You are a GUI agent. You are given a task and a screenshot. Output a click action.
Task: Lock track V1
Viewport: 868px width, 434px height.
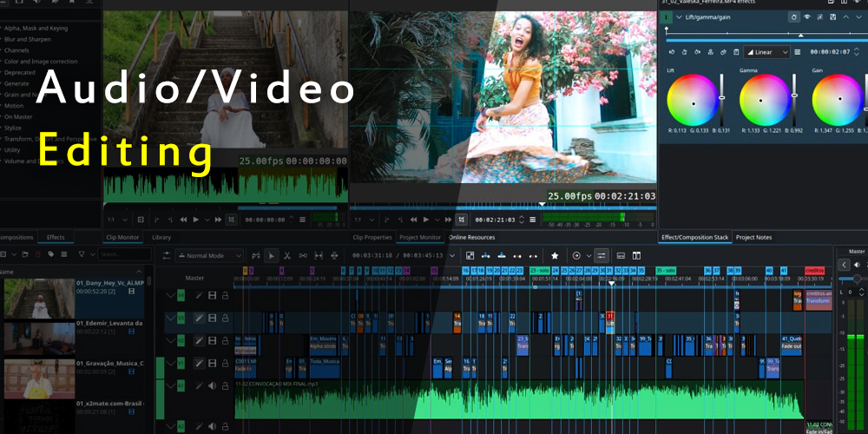(226, 363)
